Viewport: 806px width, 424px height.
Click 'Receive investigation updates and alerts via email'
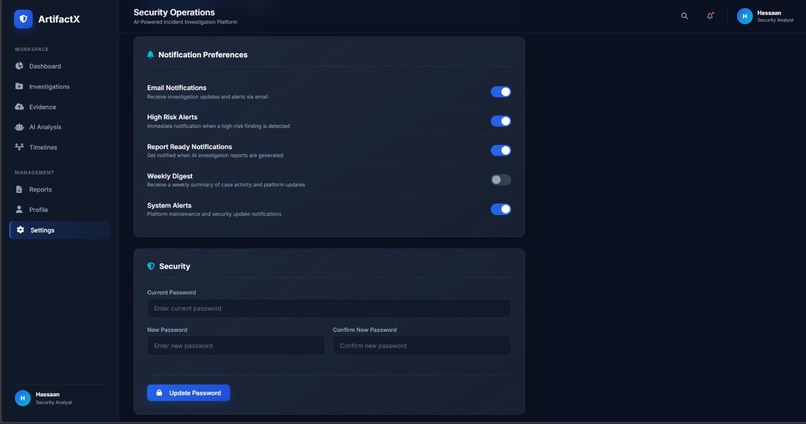[207, 97]
